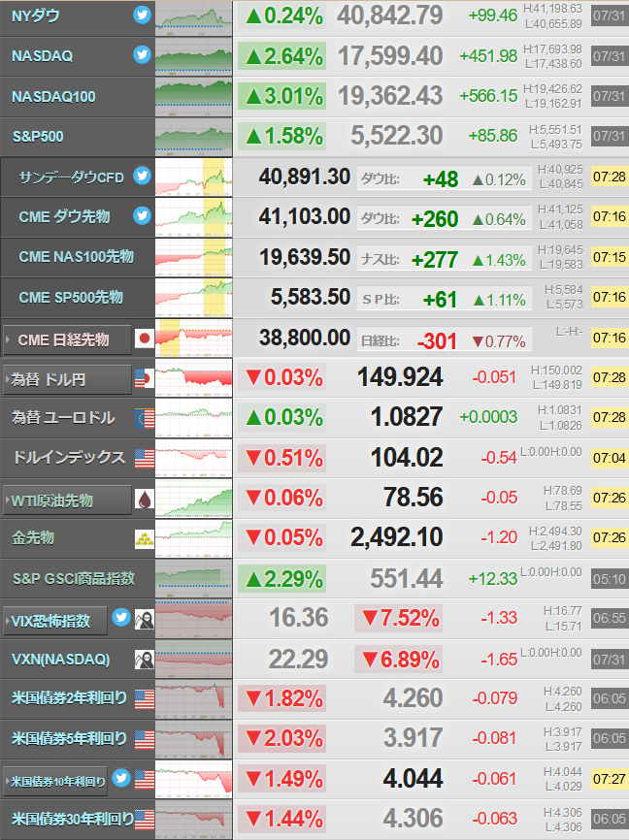
Task: Open the NASDAQ100 index link
Action: coord(53,96)
